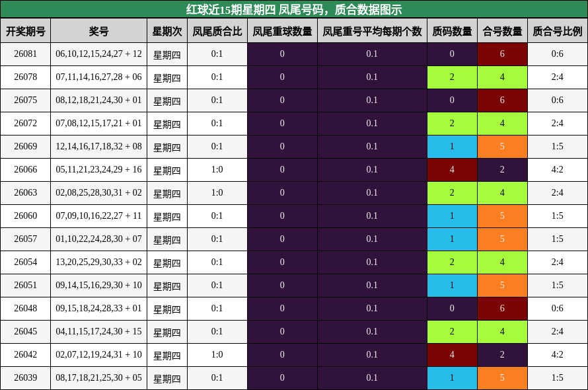The height and width of the screenshot is (390, 588).
Task: Click the 开奖期号 column header
Action: pyautogui.click(x=26, y=31)
